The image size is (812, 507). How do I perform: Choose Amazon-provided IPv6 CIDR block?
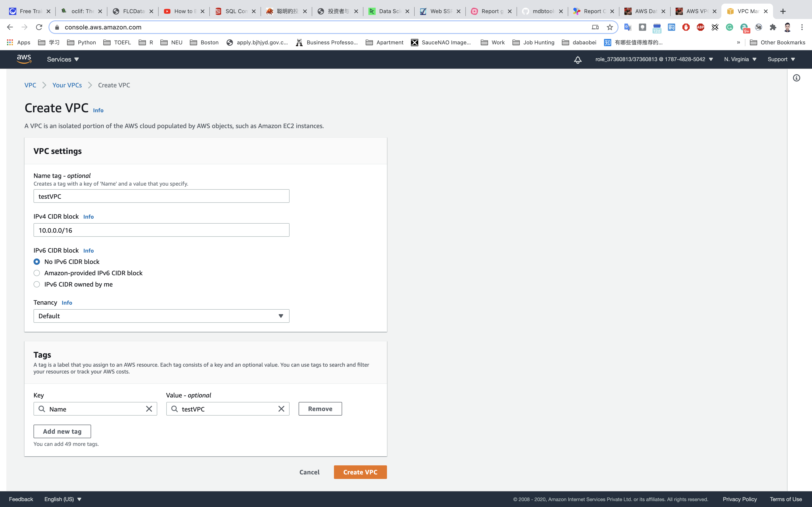pos(37,273)
